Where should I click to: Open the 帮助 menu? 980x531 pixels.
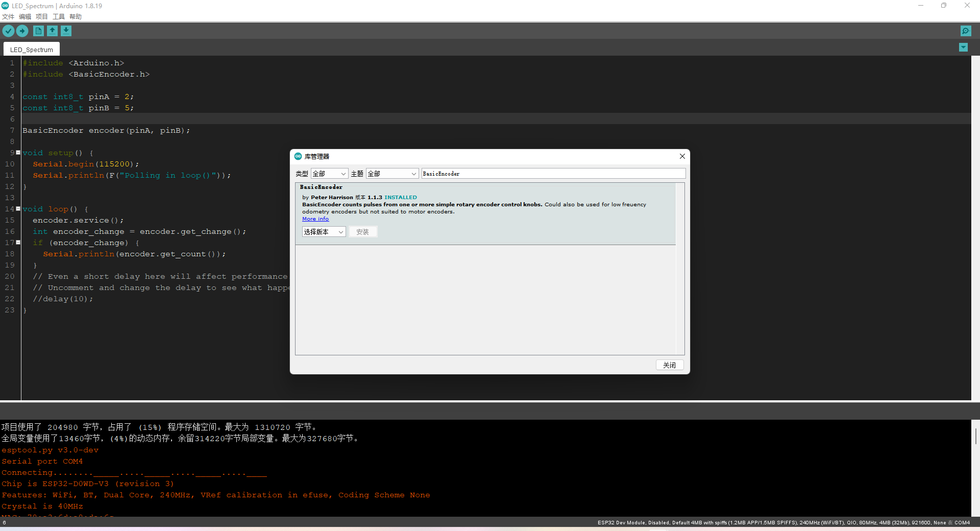pos(76,16)
